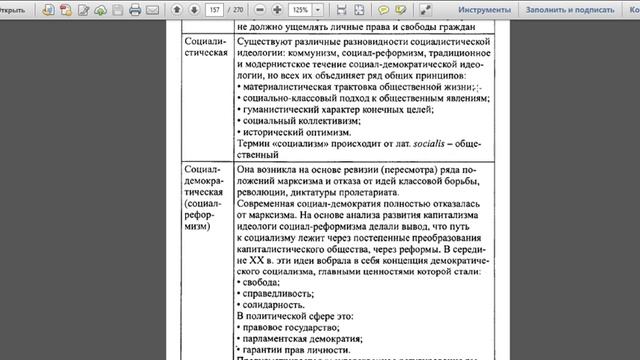Click bullet 'парламентская демократия;'
This screenshot has height=360, width=640.
point(300,339)
